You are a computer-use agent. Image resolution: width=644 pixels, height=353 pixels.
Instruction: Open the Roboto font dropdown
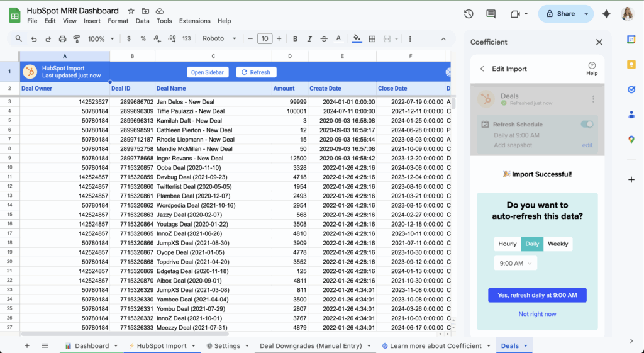(x=219, y=38)
